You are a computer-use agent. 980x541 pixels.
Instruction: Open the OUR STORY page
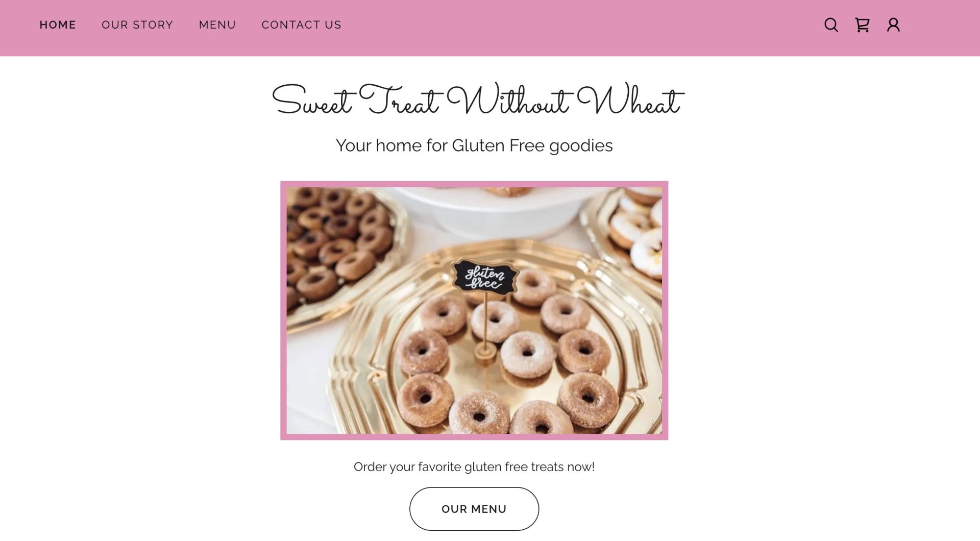(137, 25)
